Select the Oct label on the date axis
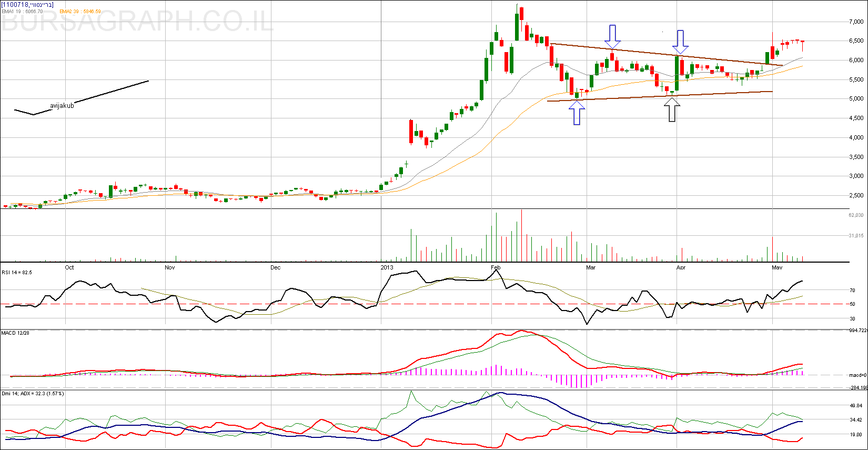The image size is (868, 450). (x=69, y=267)
